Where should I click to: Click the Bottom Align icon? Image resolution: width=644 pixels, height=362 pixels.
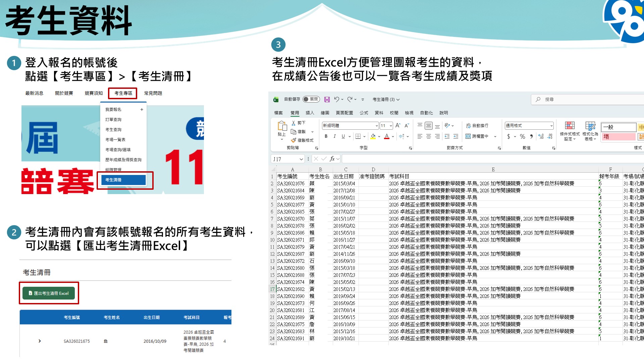tap(437, 126)
